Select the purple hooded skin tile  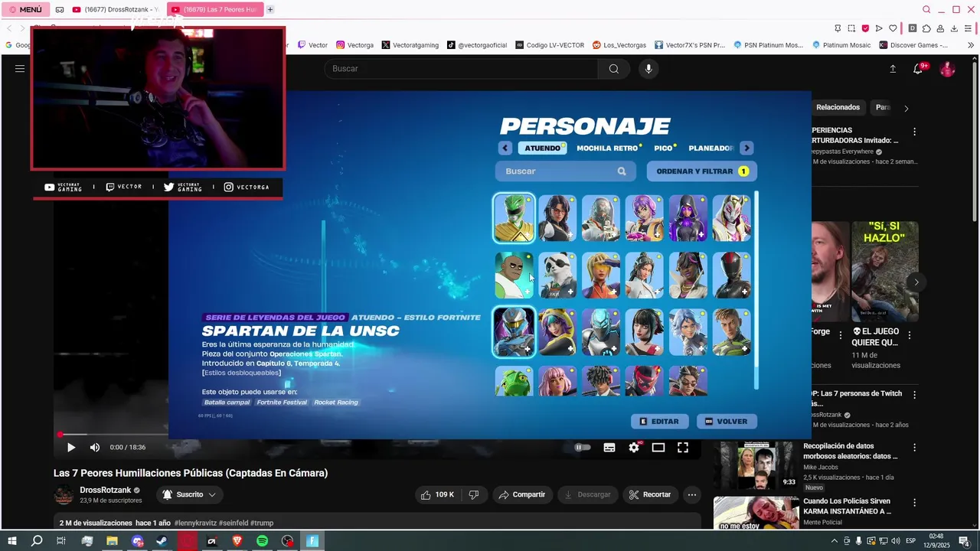coord(688,218)
